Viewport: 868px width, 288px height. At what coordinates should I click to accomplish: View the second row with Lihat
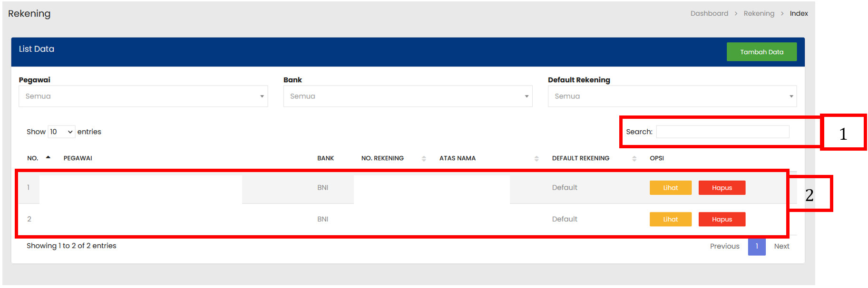[670, 219]
